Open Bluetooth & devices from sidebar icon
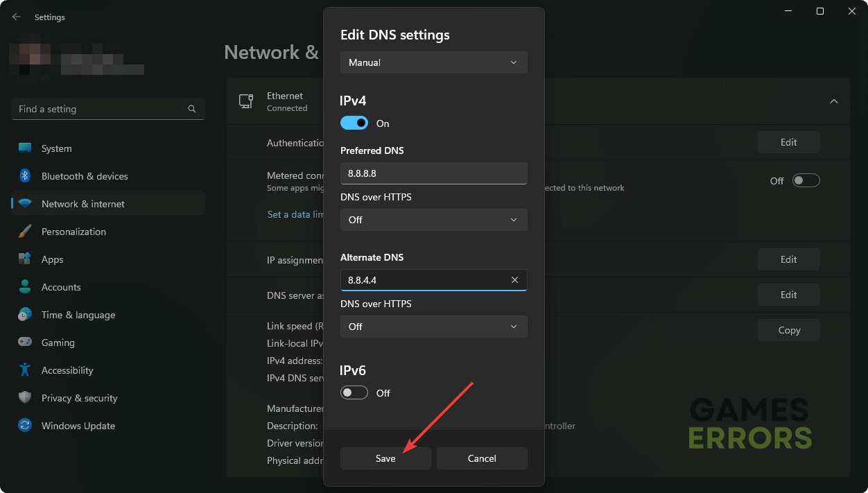This screenshot has width=868, height=493. pyautogui.click(x=25, y=176)
